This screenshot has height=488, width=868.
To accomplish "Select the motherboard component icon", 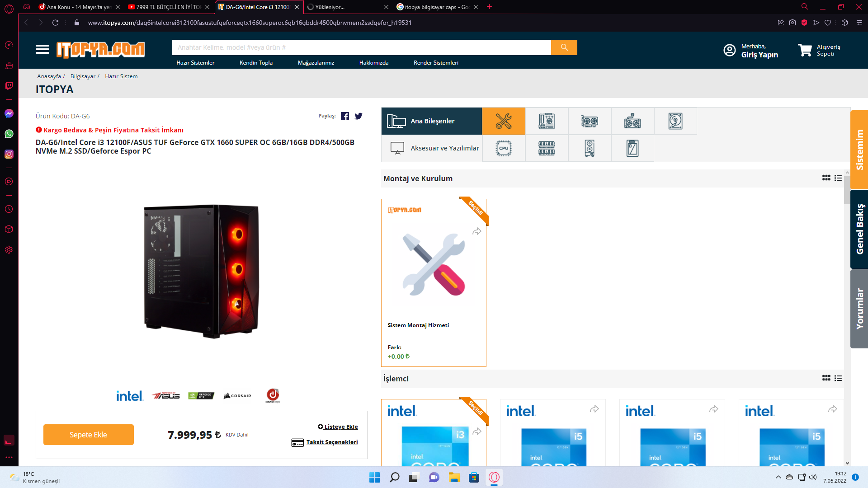I will 547,121.
